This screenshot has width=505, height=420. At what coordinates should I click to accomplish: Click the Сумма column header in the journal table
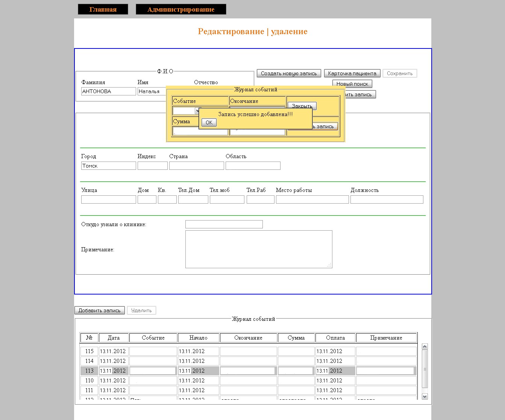296,338
